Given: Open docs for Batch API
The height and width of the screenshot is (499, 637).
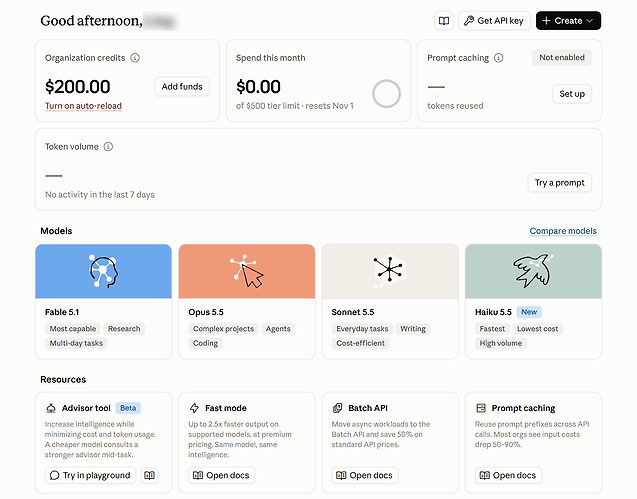Looking at the screenshot, I should (365, 475).
